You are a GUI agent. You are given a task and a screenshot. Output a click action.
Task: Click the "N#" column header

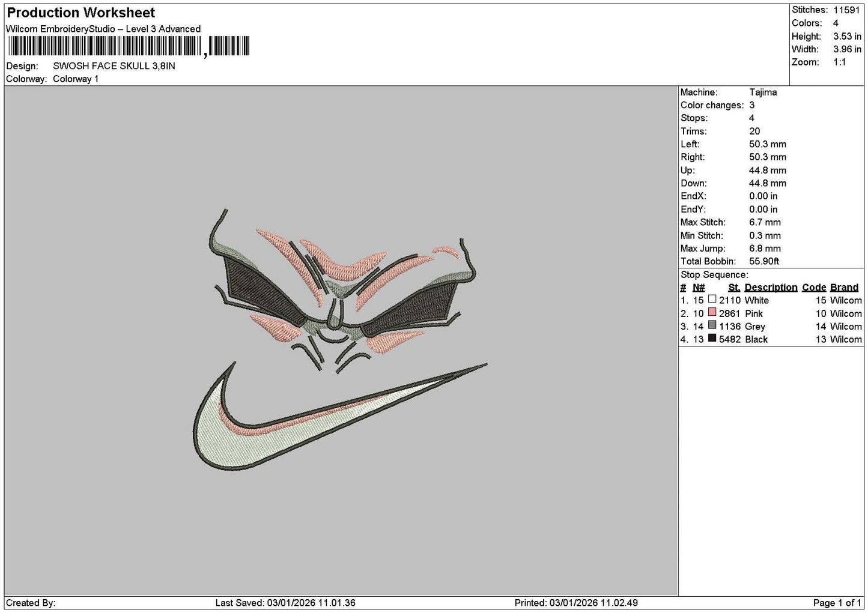699,288
